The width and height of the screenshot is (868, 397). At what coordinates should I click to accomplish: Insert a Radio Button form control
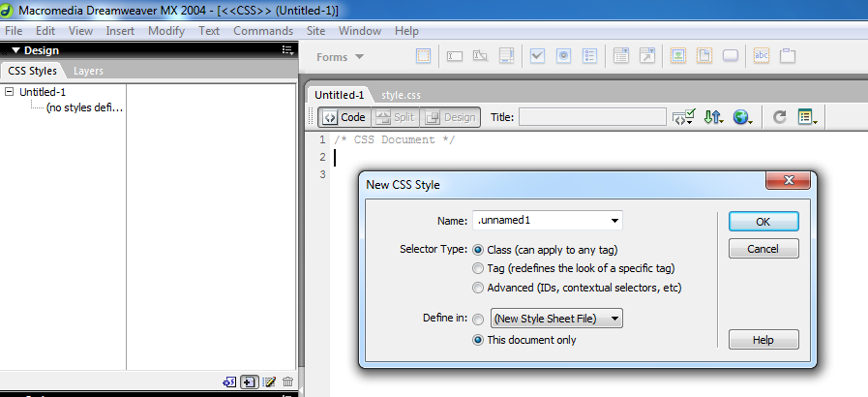pyautogui.click(x=563, y=56)
